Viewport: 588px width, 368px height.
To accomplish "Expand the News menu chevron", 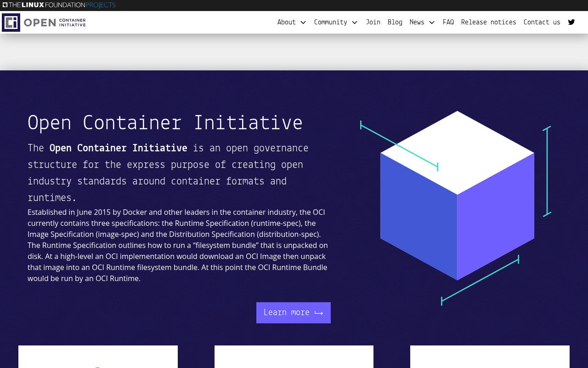I will pyautogui.click(x=432, y=23).
